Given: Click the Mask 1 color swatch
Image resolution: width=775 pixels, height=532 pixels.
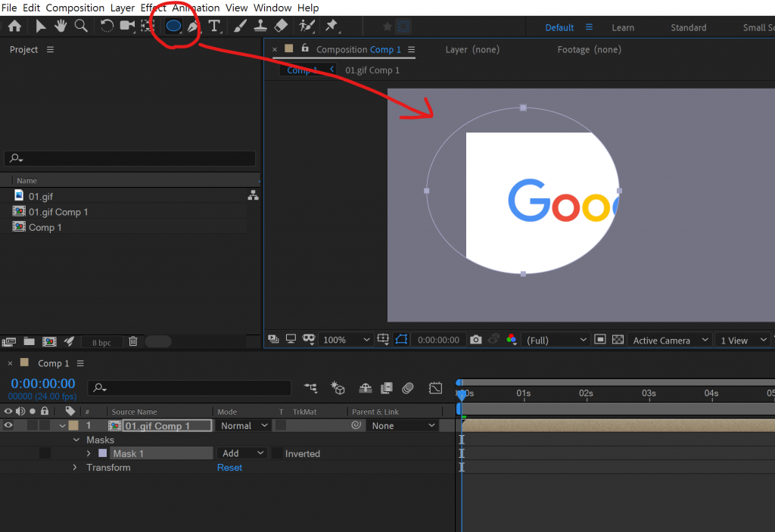Looking at the screenshot, I should 103,453.
